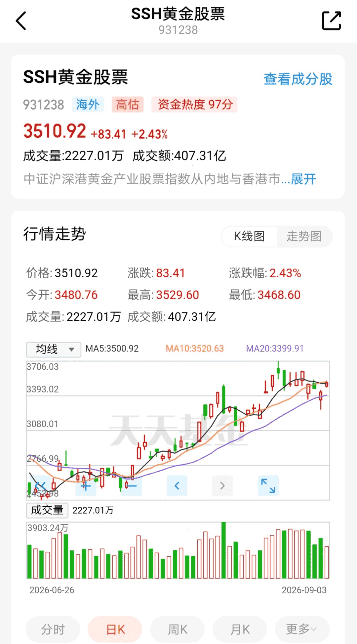Expand the index description via 展开
The width and height of the screenshot is (357, 644).
303,179
